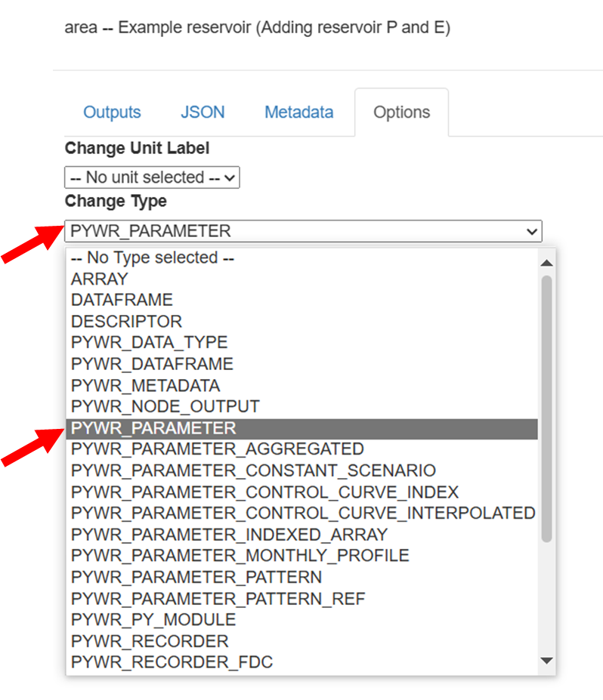Choose '-- No Type selected --' option
Screen dimensions: 603x700
152,257
